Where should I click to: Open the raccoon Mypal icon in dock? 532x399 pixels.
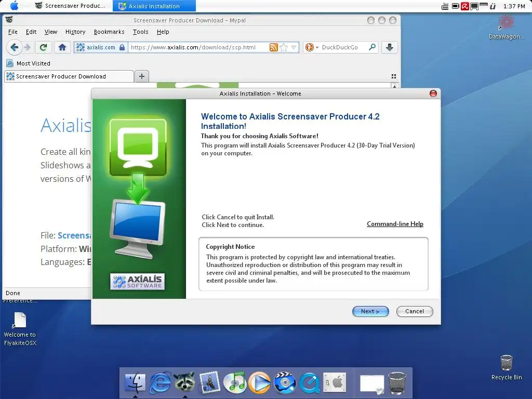pyautogui.click(x=184, y=382)
